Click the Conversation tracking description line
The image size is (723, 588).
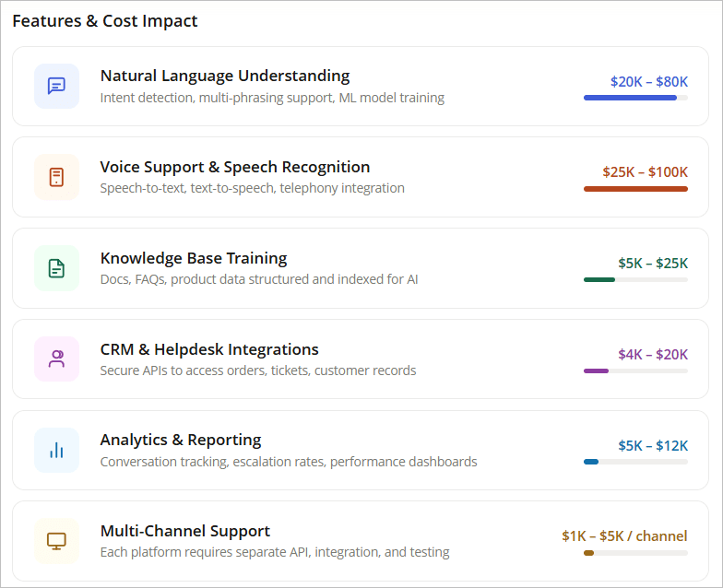289,462
